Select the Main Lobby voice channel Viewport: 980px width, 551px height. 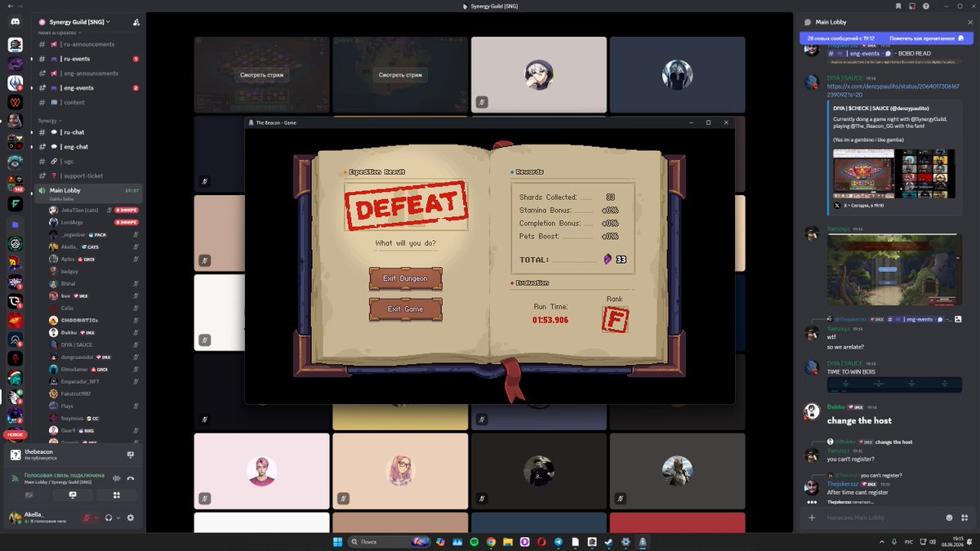coord(88,193)
